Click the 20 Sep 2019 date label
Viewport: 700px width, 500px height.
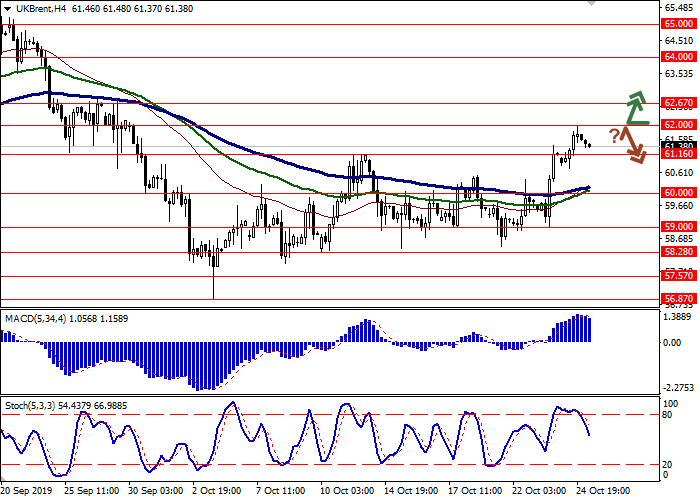click(x=27, y=492)
